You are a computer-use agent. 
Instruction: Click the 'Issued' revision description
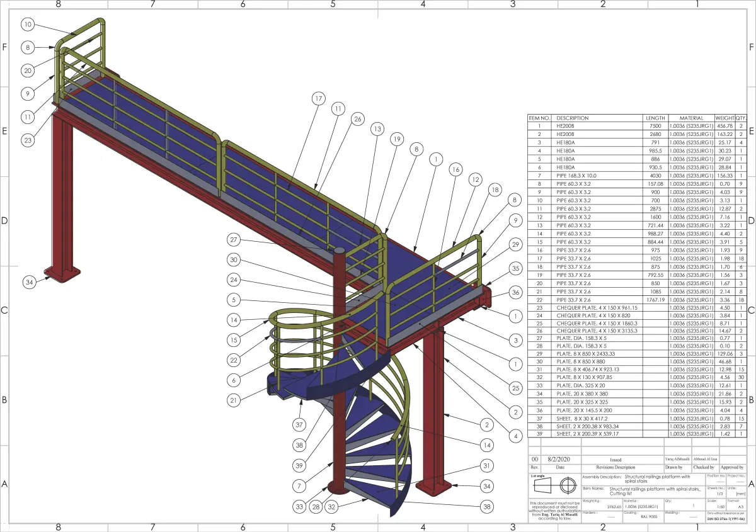pos(616,460)
